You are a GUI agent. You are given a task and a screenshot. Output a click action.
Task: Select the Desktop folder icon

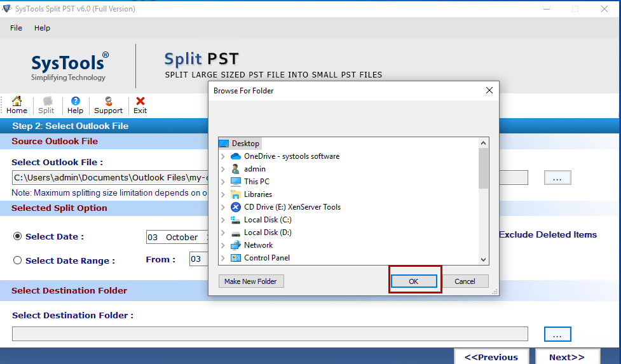pyautogui.click(x=224, y=144)
